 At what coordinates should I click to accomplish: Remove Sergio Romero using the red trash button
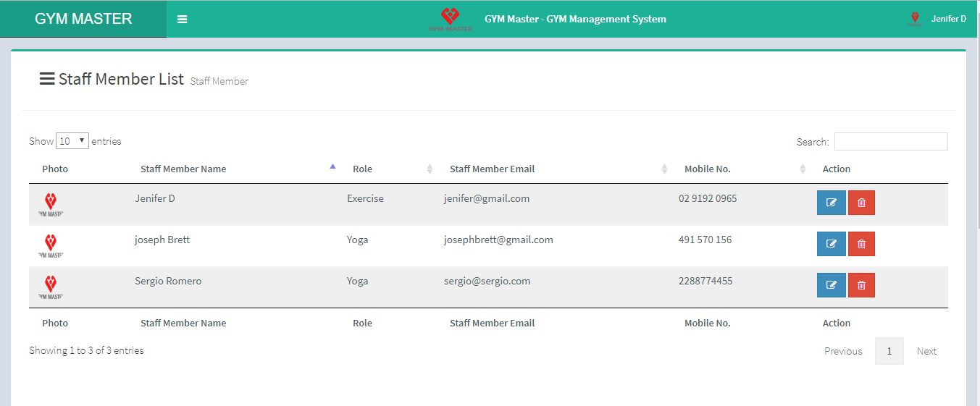[x=861, y=285]
